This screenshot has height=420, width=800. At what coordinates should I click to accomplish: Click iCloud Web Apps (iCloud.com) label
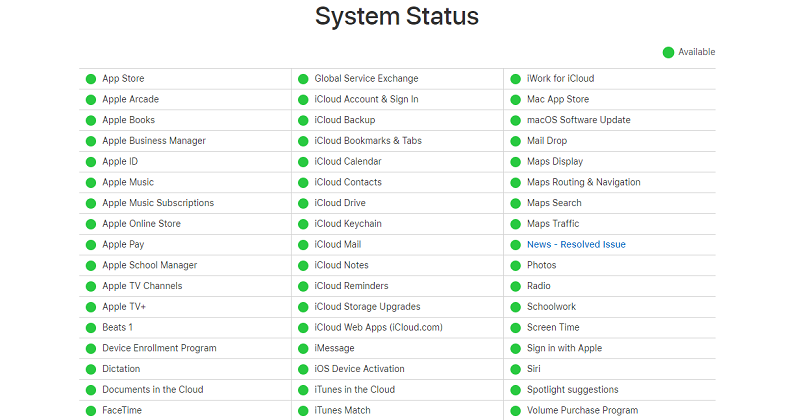coord(379,327)
